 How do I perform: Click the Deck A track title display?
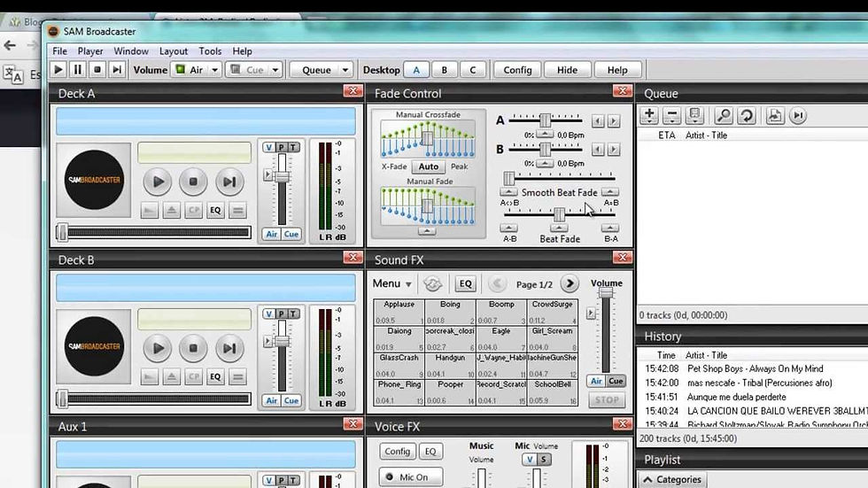click(205, 121)
